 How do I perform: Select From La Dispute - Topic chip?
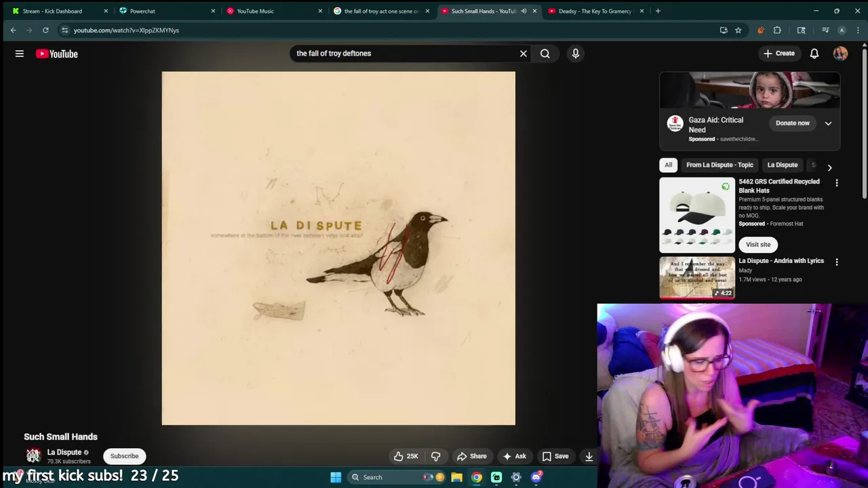[x=719, y=165]
